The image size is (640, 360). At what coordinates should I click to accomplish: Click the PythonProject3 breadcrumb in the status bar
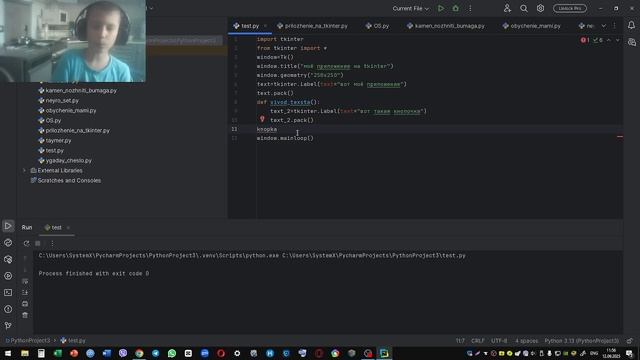point(28,340)
